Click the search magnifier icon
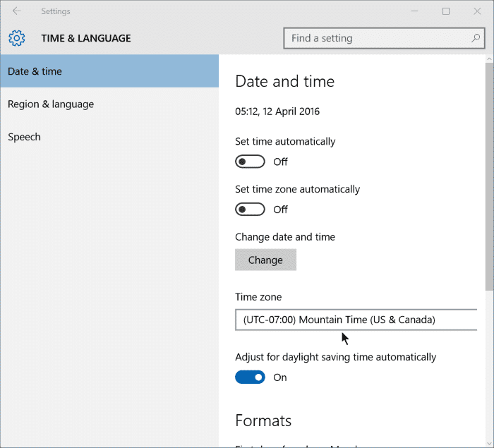Viewport: 494px width, 448px height. coord(476,38)
